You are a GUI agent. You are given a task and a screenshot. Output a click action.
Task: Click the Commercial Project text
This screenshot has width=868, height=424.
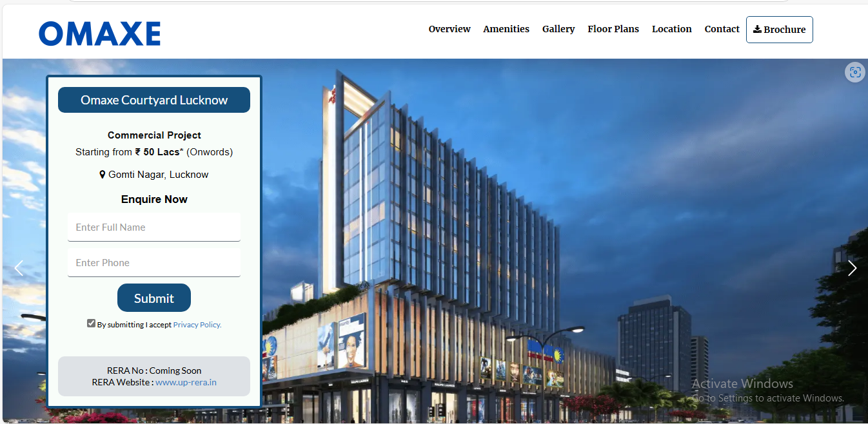click(154, 135)
